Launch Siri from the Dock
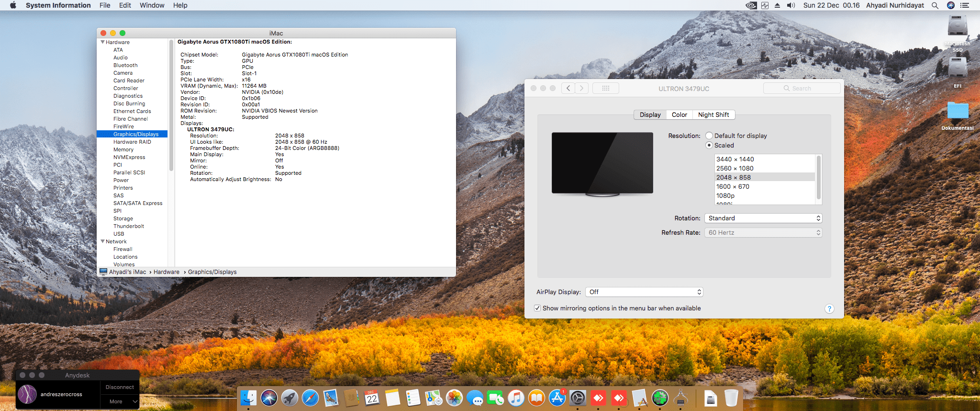Screen dimensions: 980x411 (x=269, y=398)
